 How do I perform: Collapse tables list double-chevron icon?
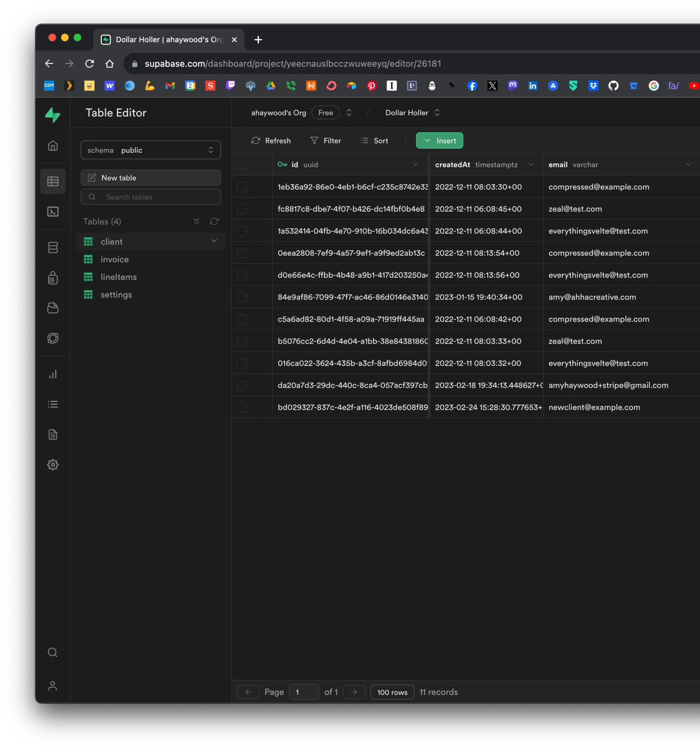[x=197, y=222]
